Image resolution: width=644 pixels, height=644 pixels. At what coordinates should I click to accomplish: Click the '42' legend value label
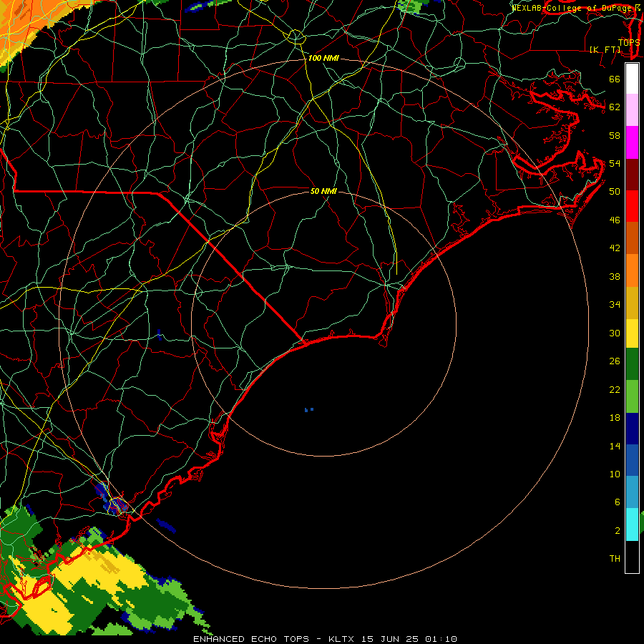pos(615,248)
